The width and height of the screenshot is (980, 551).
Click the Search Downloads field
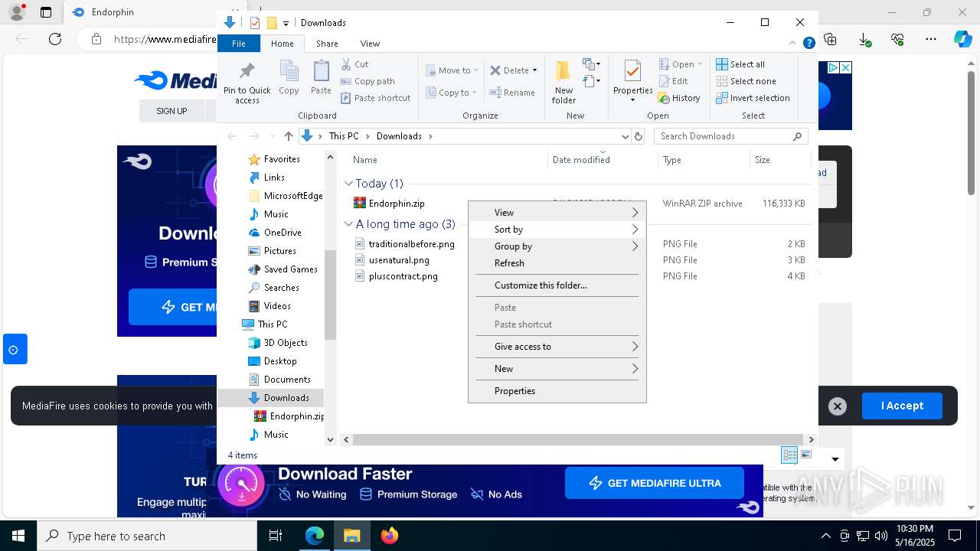tap(731, 136)
